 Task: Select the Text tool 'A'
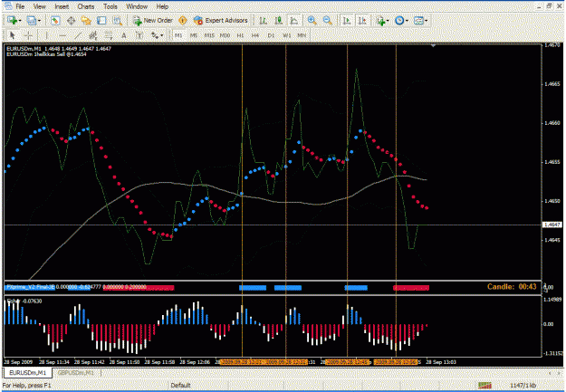pyautogui.click(x=124, y=35)
